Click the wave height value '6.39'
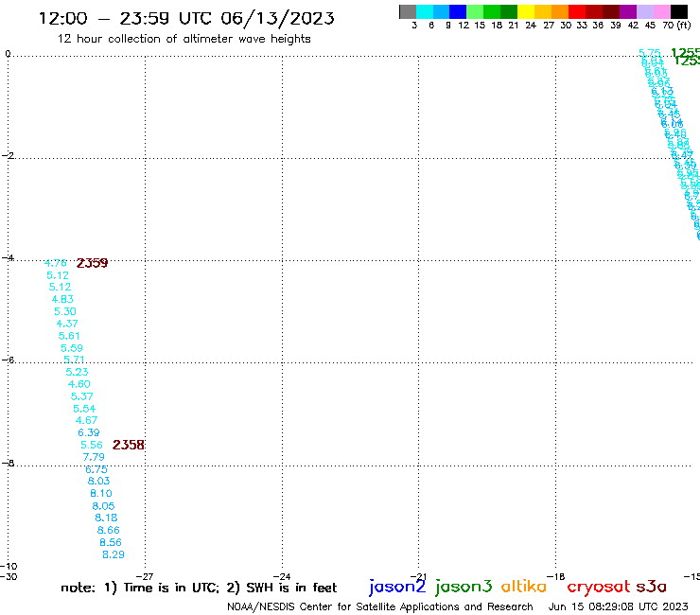The width and height of the screenshot is (700, 615). point(88,432)
